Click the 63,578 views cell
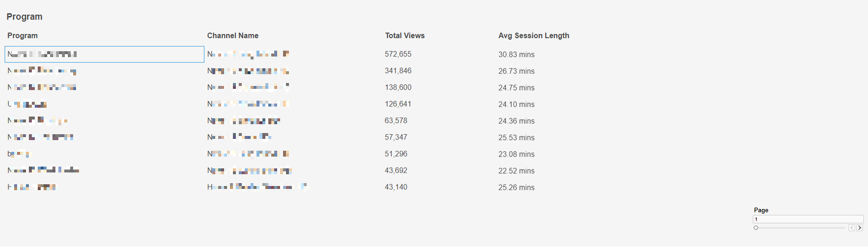This screenshot has height=249, width=868. point(396,121)
